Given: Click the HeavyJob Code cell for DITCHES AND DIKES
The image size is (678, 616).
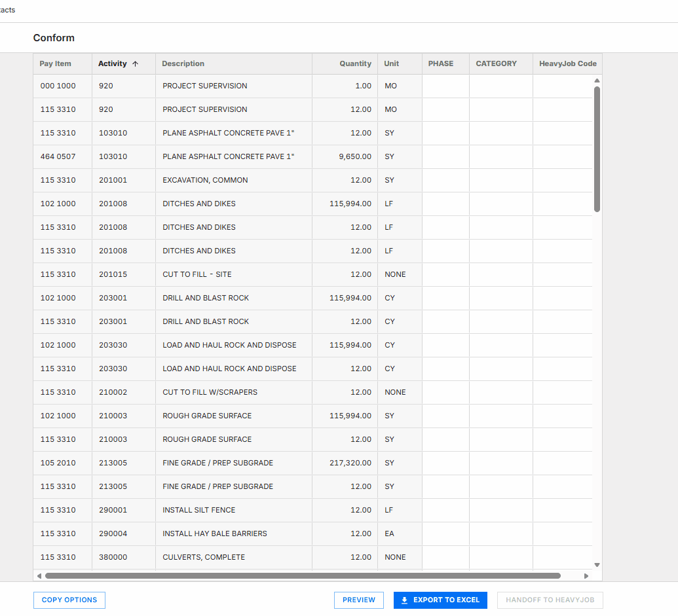Looking at the screenshot, I should coord(567,204).
